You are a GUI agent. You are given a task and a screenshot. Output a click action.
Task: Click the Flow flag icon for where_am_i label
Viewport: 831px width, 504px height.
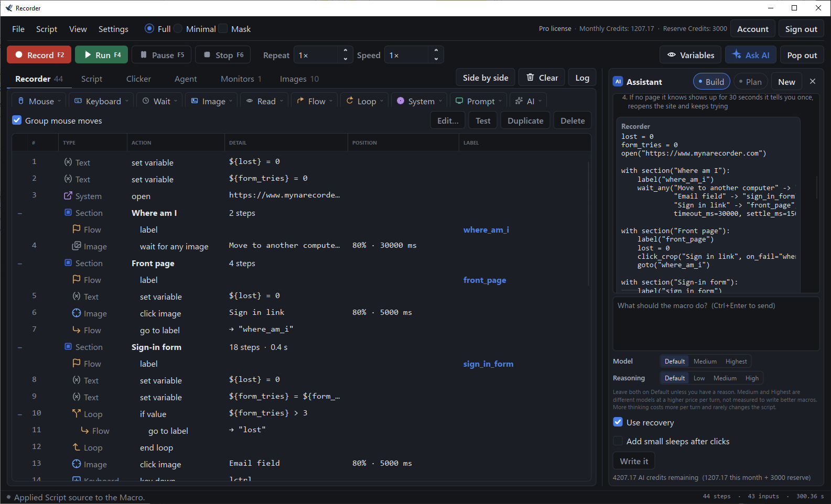(x=77, y=229)
